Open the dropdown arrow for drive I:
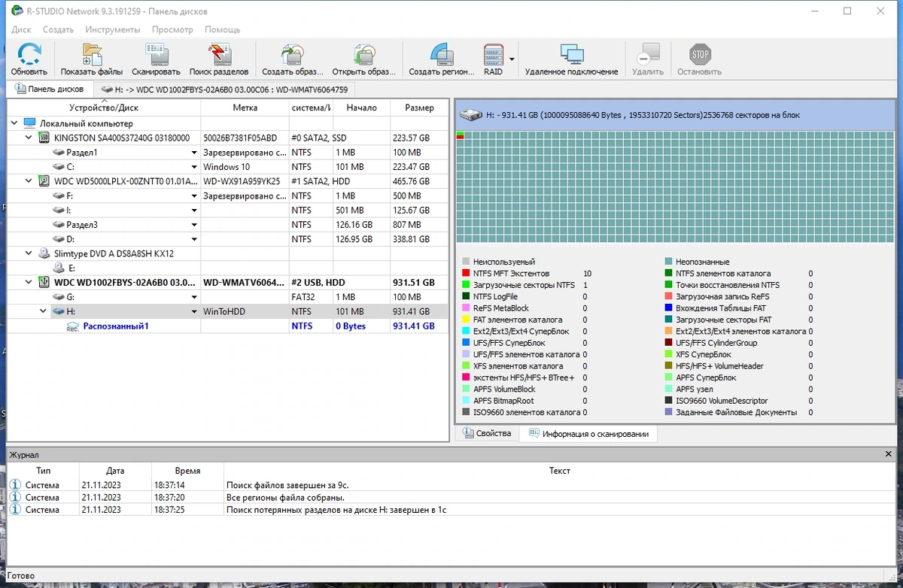Image resolution: width=903 pixels, height=588 pixels. point(194,211)
